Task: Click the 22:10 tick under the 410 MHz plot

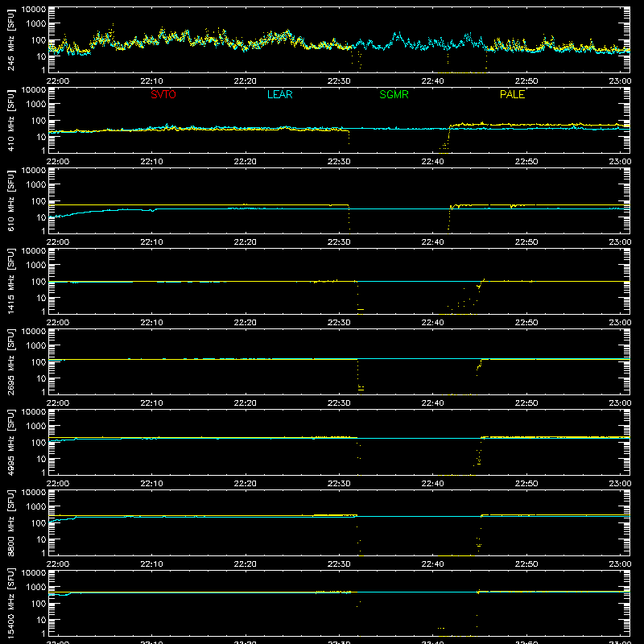Action: pos(151,162)
